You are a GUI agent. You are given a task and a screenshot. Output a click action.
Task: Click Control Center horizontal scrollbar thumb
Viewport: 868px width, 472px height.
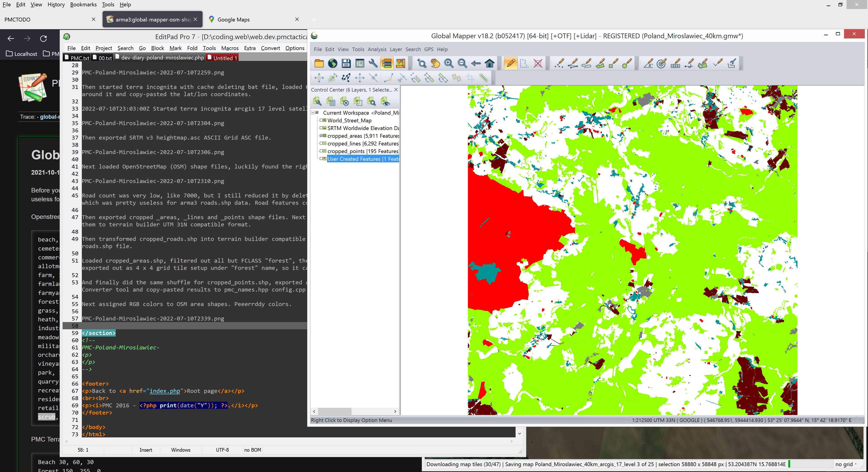[x=335, y=411]
